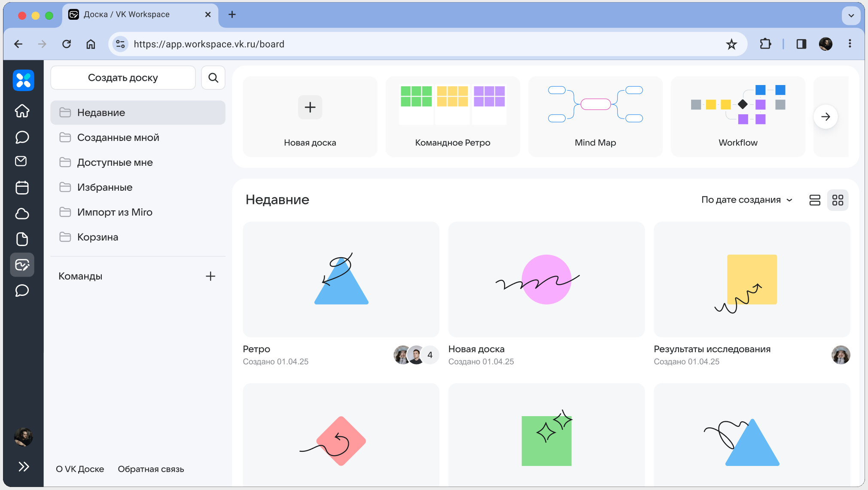Open the Обратная связь link

[151, 469]
